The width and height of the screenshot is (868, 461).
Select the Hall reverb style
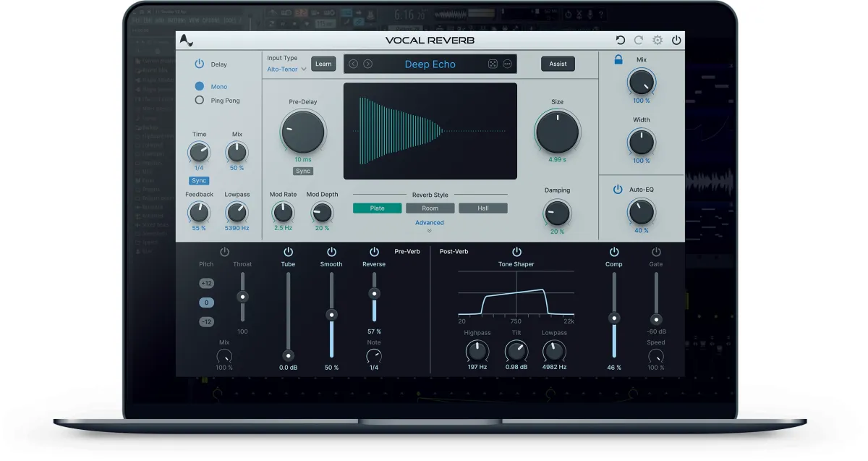click(x=483, y=208)
